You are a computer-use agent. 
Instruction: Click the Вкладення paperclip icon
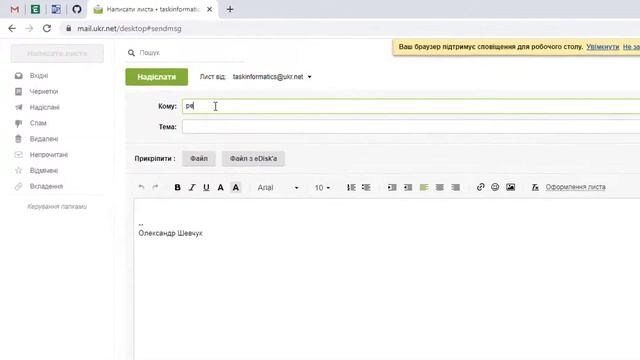[x=18, y=187]
